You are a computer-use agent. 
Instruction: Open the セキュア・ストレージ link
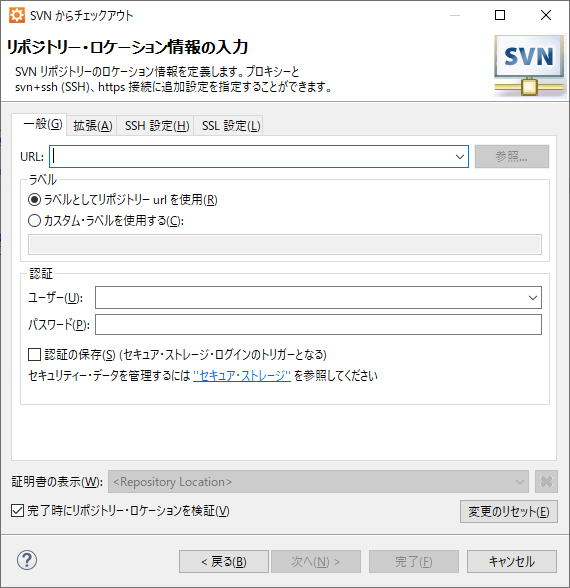242,375
